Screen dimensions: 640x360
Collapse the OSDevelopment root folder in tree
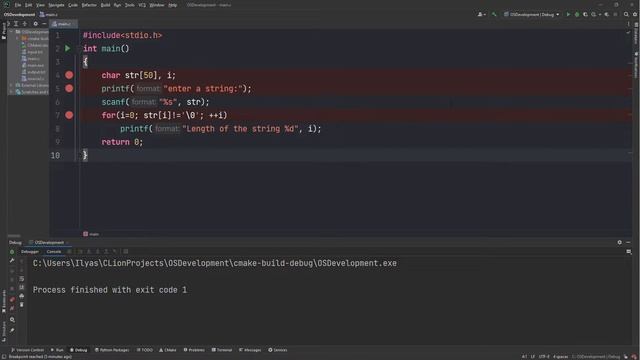tap(12, 32)
